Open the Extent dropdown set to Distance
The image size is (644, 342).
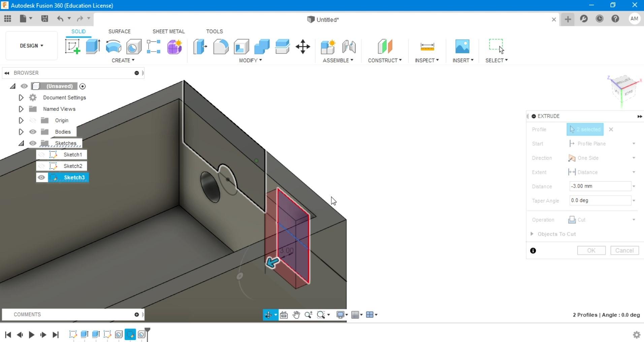click(602, 172)
